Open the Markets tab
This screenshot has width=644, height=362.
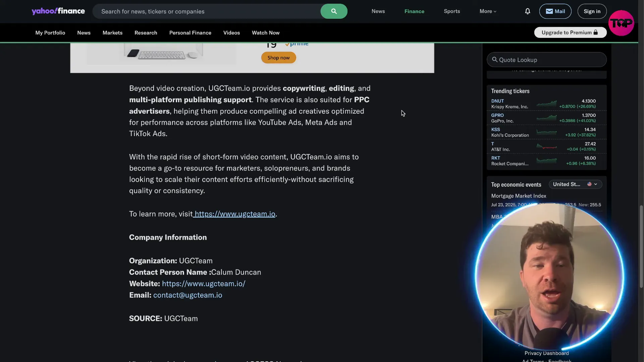point(112,33)
